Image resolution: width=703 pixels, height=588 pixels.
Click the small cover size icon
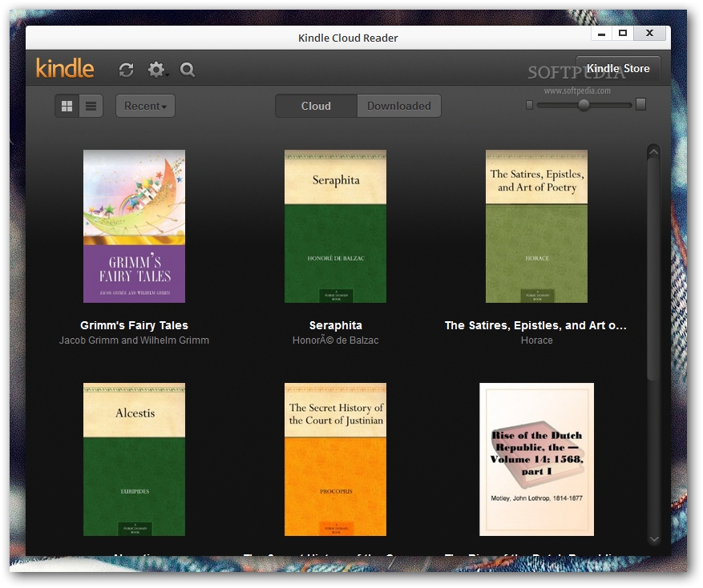click(x=530, y=105)
